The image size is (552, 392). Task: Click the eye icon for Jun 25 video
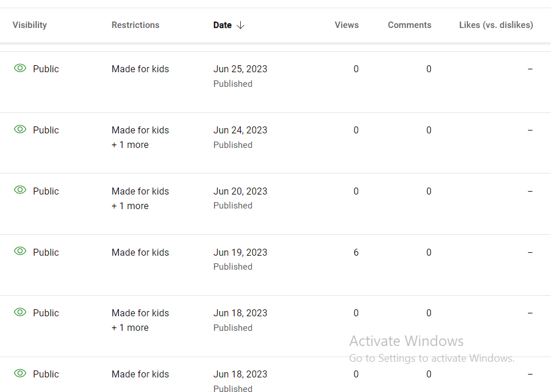(20, 68)
